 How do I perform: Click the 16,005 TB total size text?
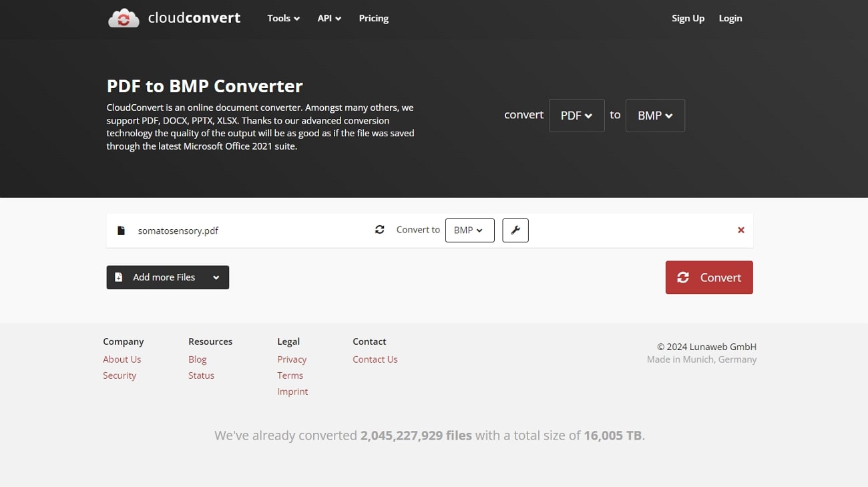tap(613, 436)
